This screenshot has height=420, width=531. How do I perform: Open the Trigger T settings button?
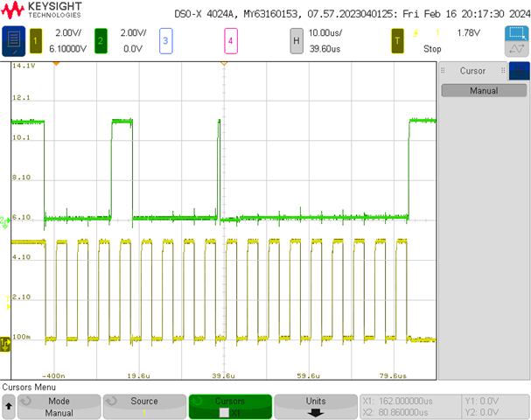pos(397,41)
